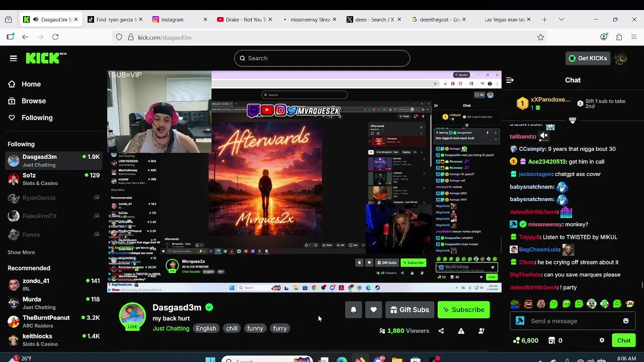Open recommended channel TheBurntPeanut

[54, 321]
